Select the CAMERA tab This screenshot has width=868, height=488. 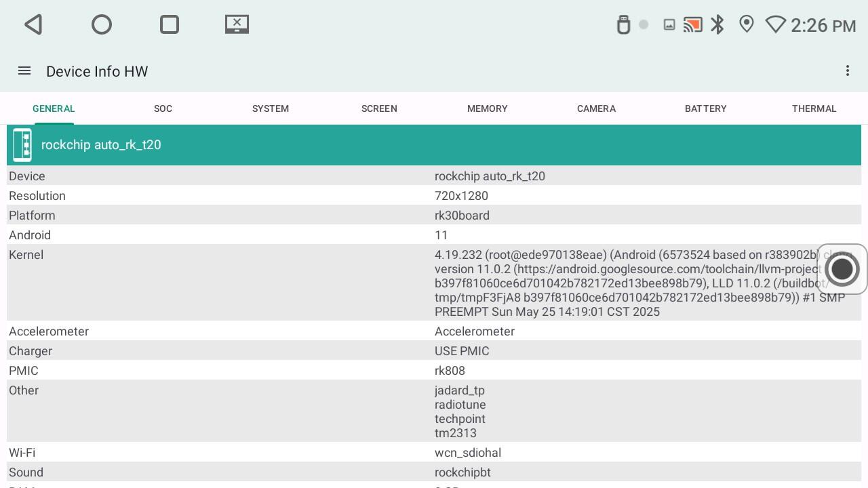pyautogui.click(x=596, y=108)
